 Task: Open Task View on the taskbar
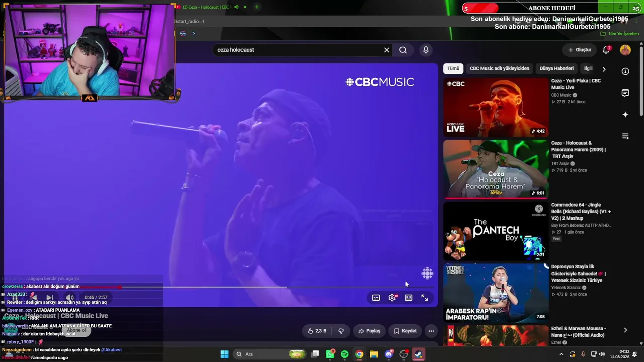(x=315, y=354)
